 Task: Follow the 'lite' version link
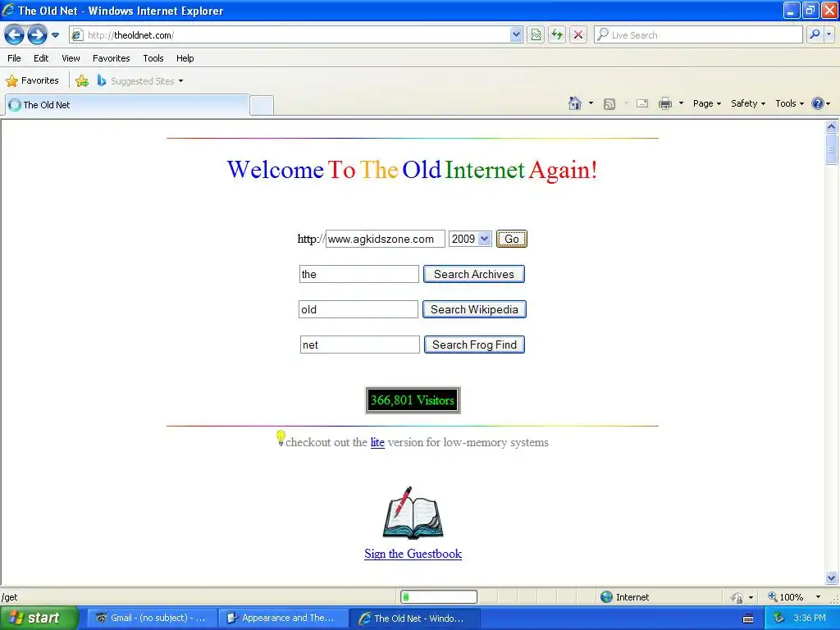[377, 442]
